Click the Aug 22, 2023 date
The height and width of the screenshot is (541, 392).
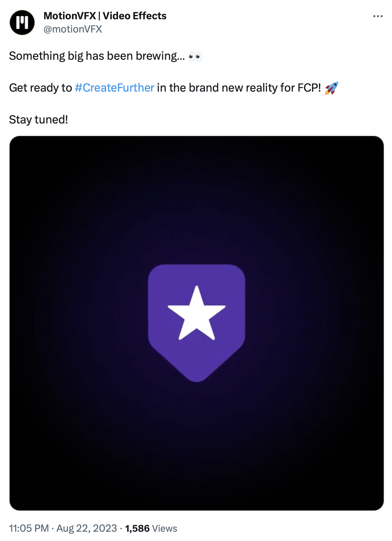pyautogui.click(x=87, y=528)
